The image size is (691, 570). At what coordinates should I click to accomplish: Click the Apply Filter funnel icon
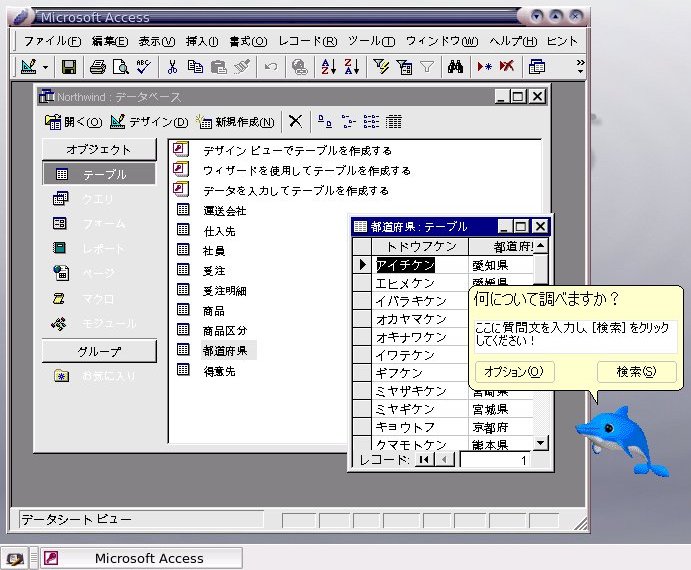427,67
